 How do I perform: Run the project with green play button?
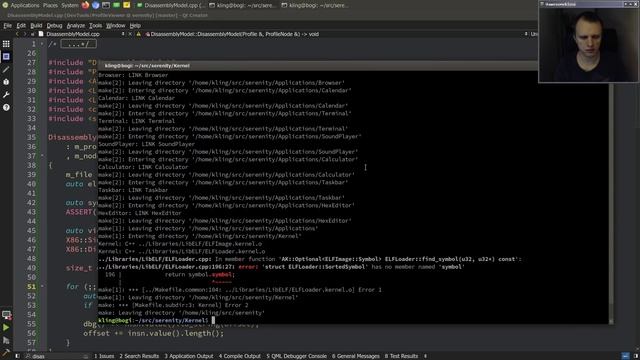[6, 327]
